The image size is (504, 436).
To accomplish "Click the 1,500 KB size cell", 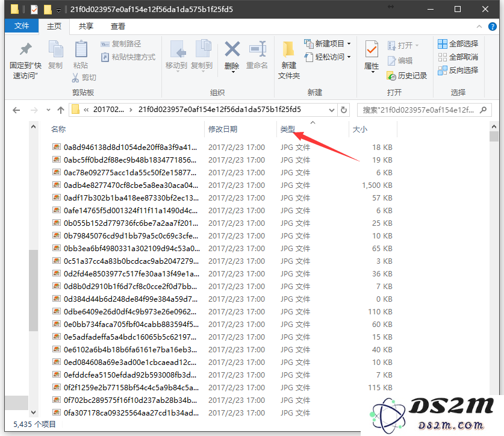I will tap(377, 185).
